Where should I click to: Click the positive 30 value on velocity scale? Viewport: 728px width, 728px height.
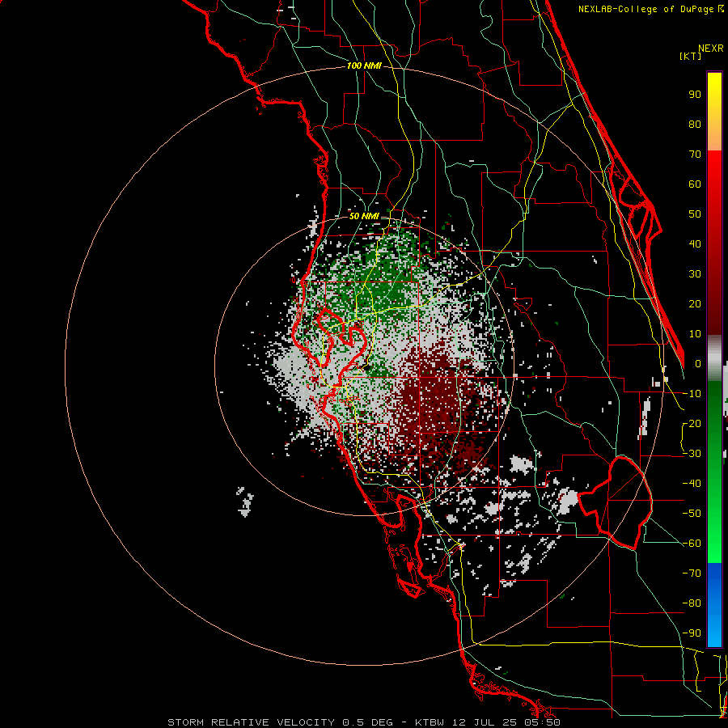pyautogui.click(x=695, y=274)
